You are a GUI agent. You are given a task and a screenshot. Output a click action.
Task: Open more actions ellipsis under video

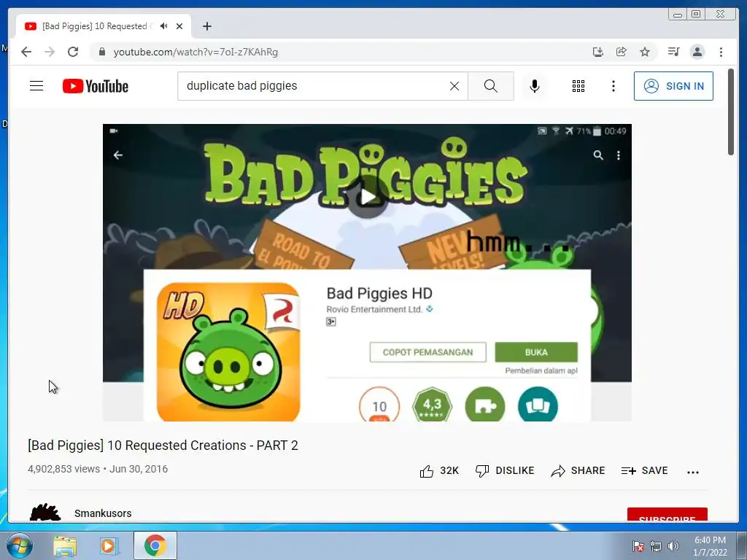click(693, 472)
